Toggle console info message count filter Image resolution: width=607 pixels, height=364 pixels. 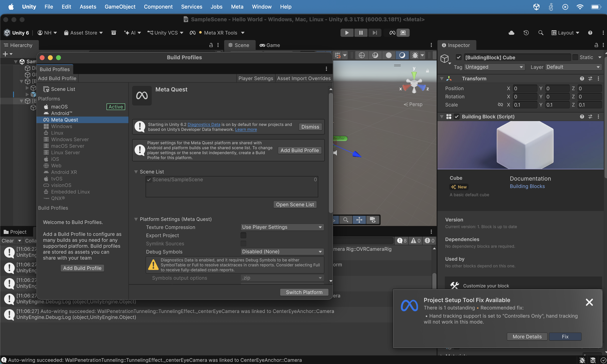point(402,241)
